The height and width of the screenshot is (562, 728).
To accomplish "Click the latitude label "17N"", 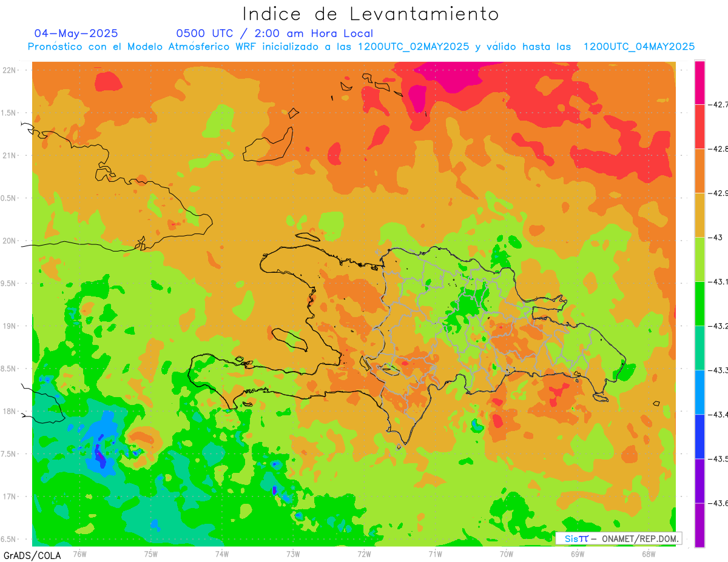I will tap(8, 497).
